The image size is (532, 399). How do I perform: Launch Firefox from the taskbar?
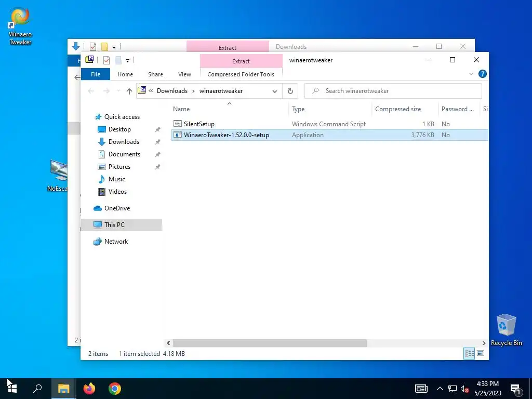coord(89,389)
